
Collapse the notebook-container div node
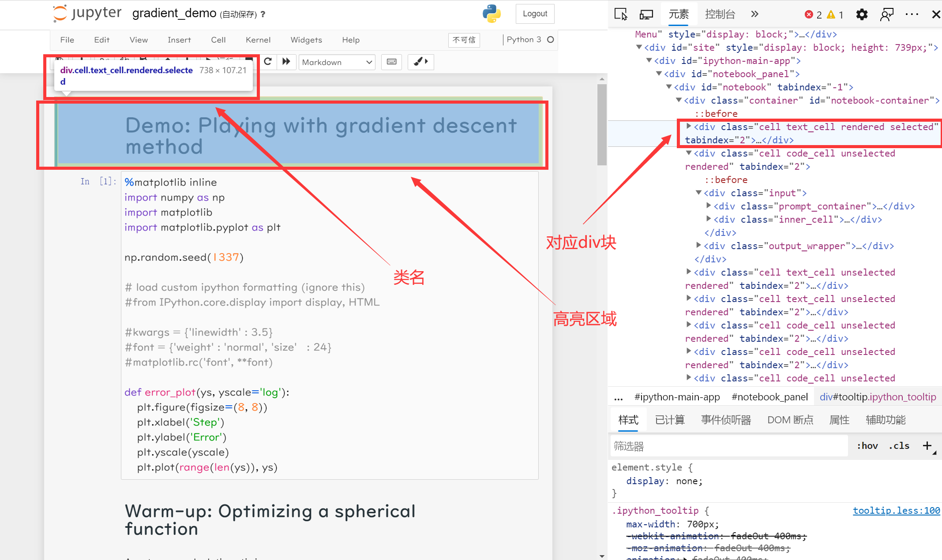click(x=678, y=100)
